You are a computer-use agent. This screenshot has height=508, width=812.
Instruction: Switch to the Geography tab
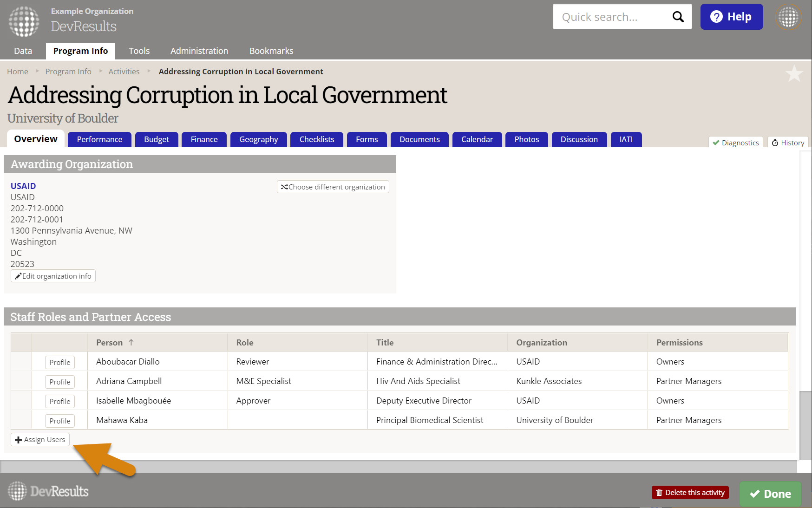(259, 139)
